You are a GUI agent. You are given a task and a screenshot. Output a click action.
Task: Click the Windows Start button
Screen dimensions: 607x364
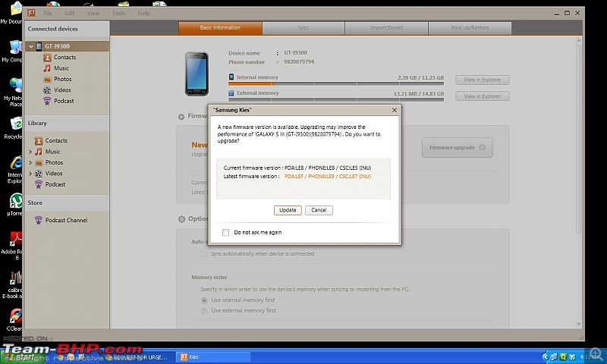click(21, 356)
